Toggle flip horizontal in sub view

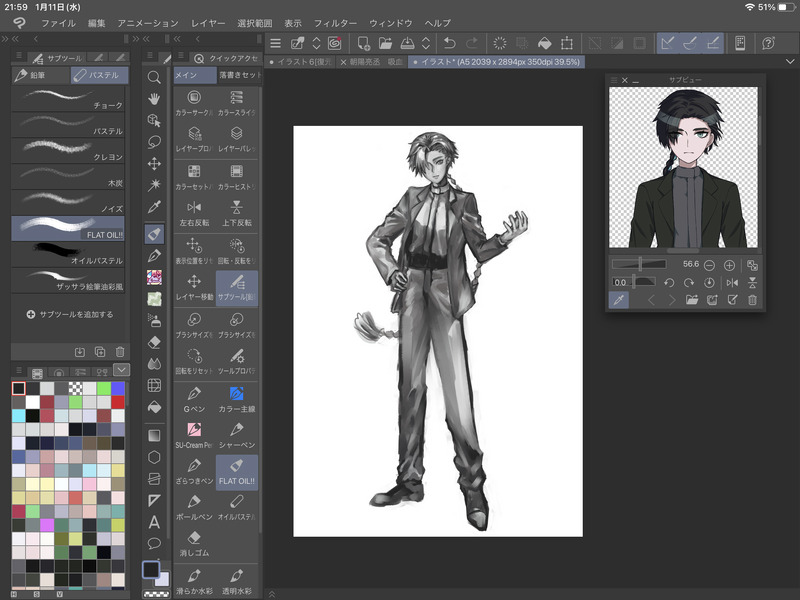[730, 283]
